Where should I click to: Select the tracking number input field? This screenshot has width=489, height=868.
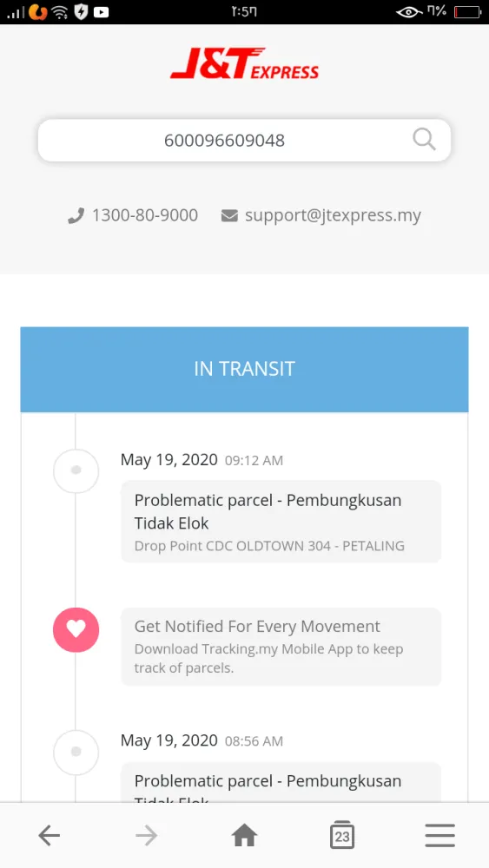(x=244, y=140)
